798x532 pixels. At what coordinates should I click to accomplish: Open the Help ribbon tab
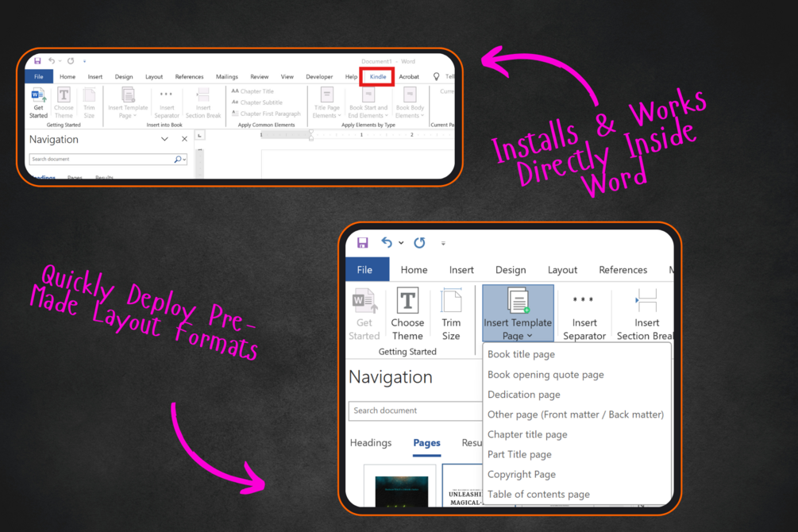(351, 77)
